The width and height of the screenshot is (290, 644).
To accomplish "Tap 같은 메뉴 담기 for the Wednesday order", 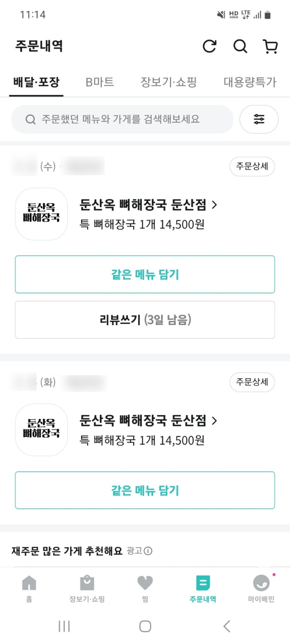I will click(x=145, y=274).
